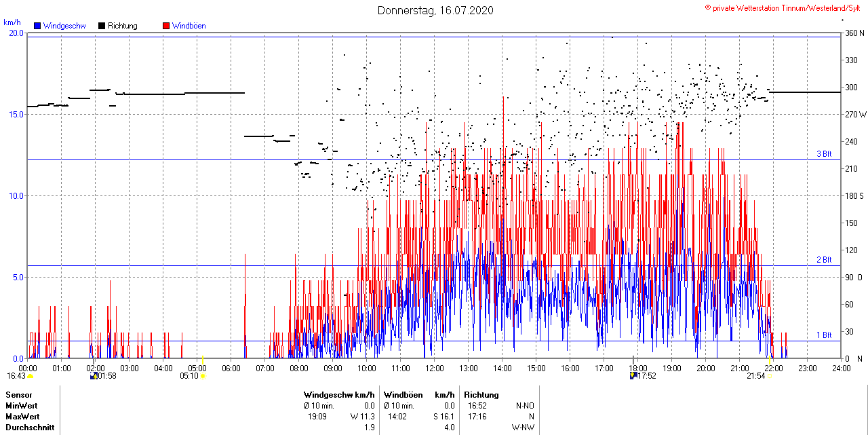This screenshot has width=868, height=435.
Task: Click the 15:00 time axis label
Action: click(x=536, y=368)
